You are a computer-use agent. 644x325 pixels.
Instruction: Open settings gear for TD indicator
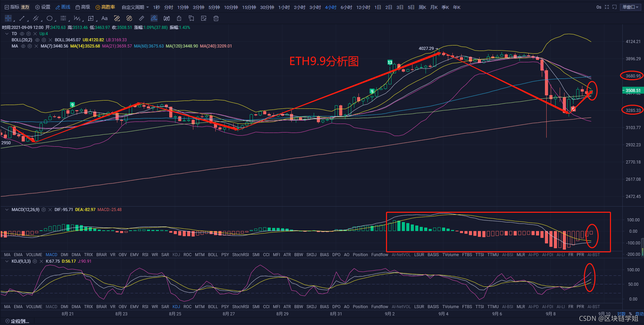coord(29,34)
